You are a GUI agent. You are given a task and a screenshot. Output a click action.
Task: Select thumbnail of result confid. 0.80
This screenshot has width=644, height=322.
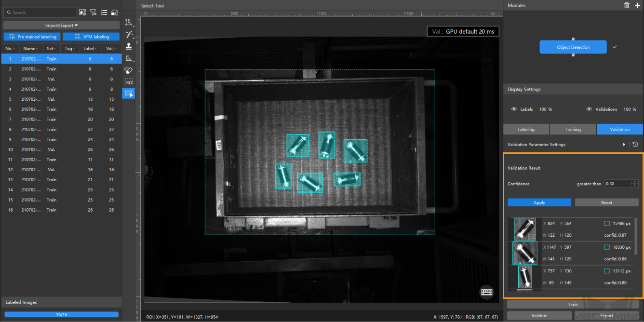tap(524, 277)
